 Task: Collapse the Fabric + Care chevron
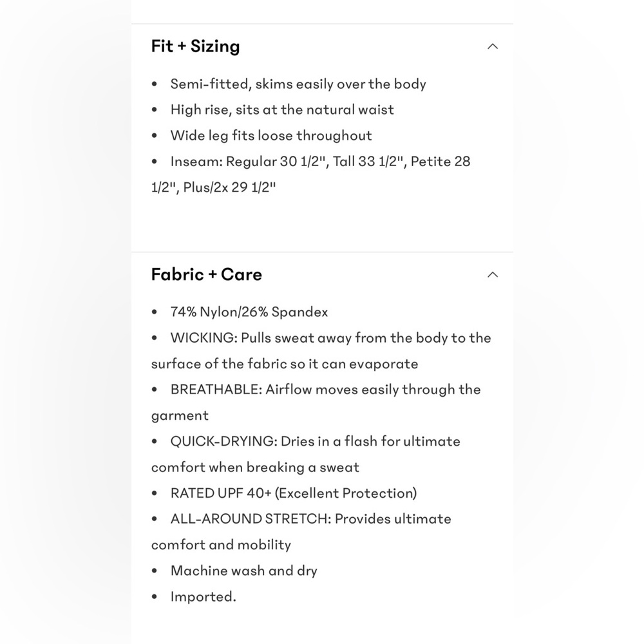pyautogui.click(x=493, y=275)
